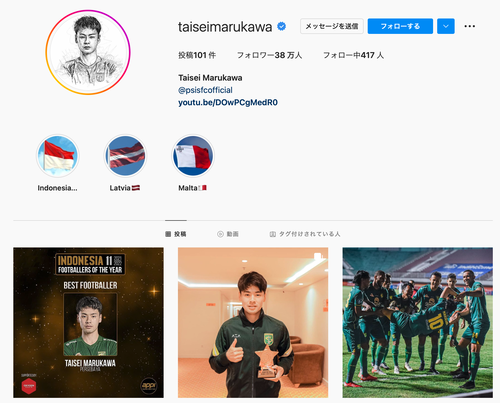The image size is (500, 403).
Task: Expand the suggested accounts chevron dropdown
Action: point(446,26)
